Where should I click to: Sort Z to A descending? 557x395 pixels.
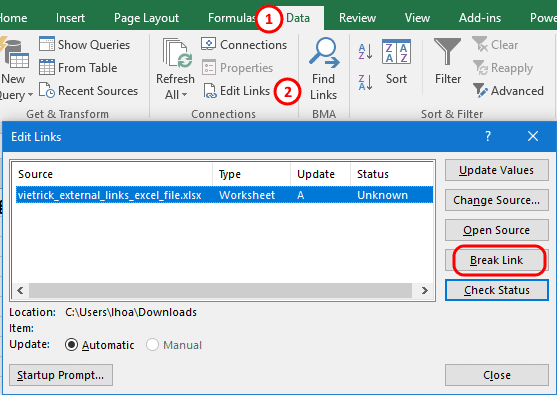click(365, 82)
